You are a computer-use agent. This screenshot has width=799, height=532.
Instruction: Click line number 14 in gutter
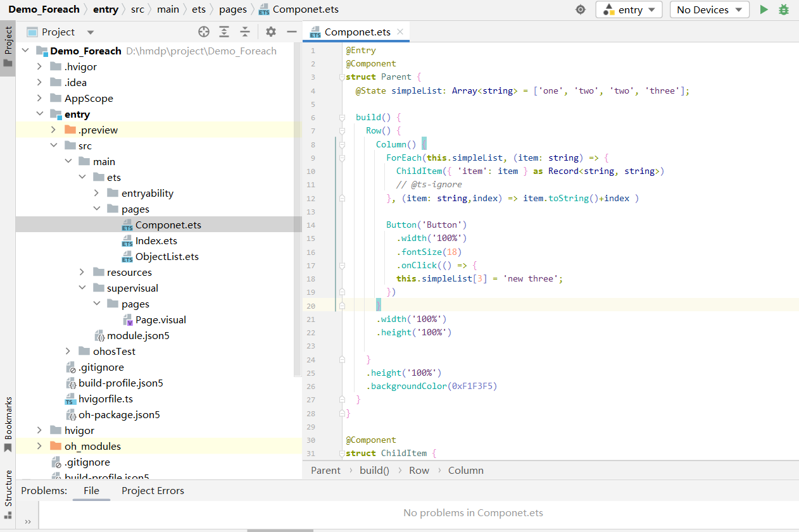click(310, 225)
